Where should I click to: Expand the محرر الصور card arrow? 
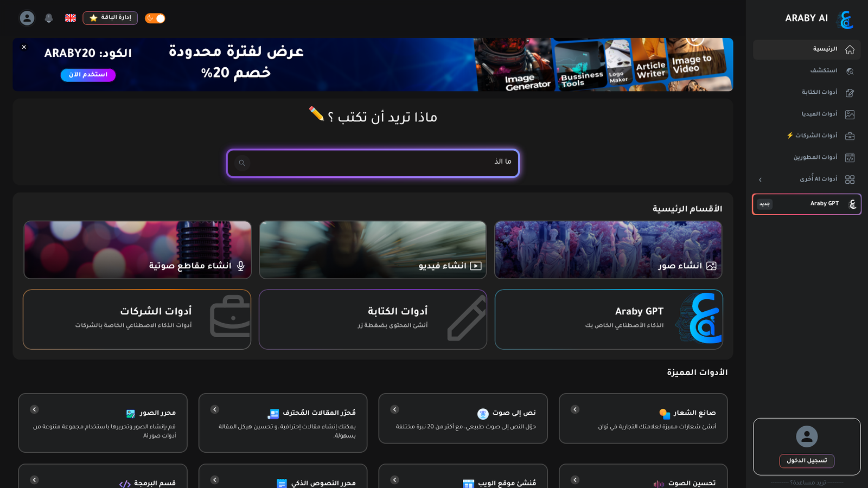pyautogui.click(x=34, y=409)
